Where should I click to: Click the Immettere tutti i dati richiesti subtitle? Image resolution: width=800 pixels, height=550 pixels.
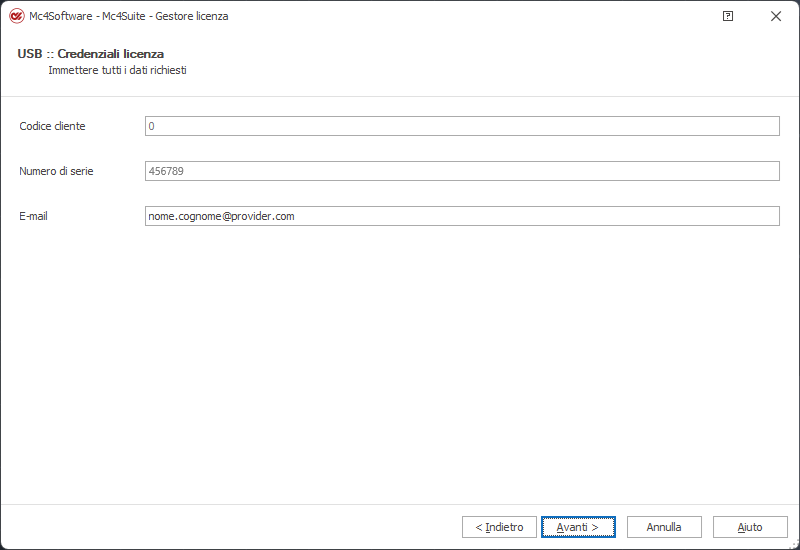click(x=117, y=70)
